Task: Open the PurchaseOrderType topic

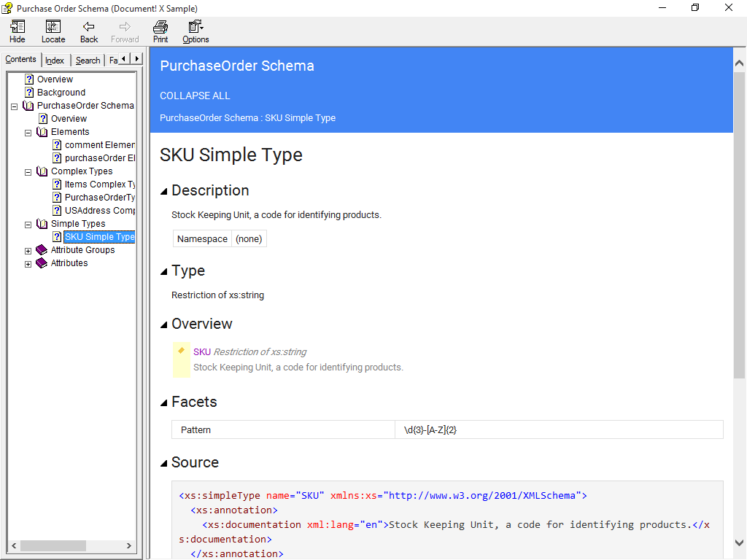Action: pos(99,198)
